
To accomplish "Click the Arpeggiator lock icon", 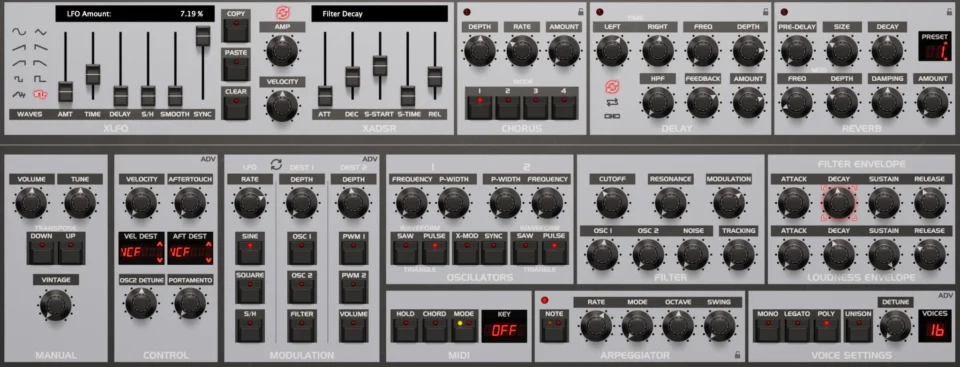I will pyautogui.click(x=738, y=354).
